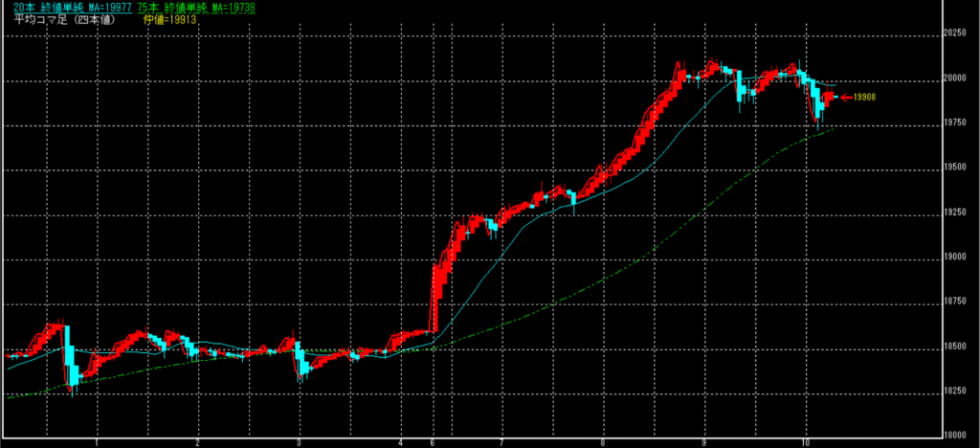980x448 pixels.
Task: Click date marker 3 on time axis
Action: click(x=300, y=442)
